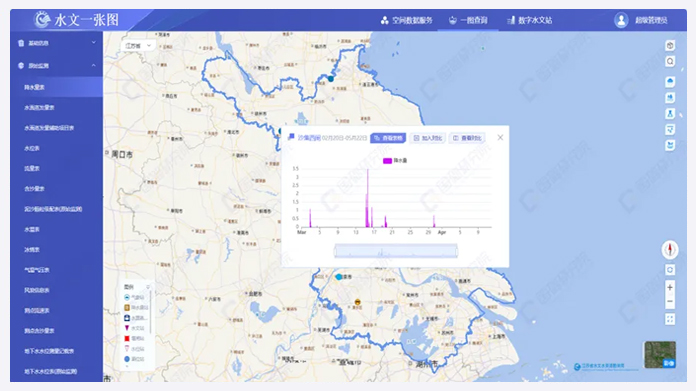This screenshot has height=391, width=696.
Task: Select 水位表 in the left sidebar
Action: [57, 148]
